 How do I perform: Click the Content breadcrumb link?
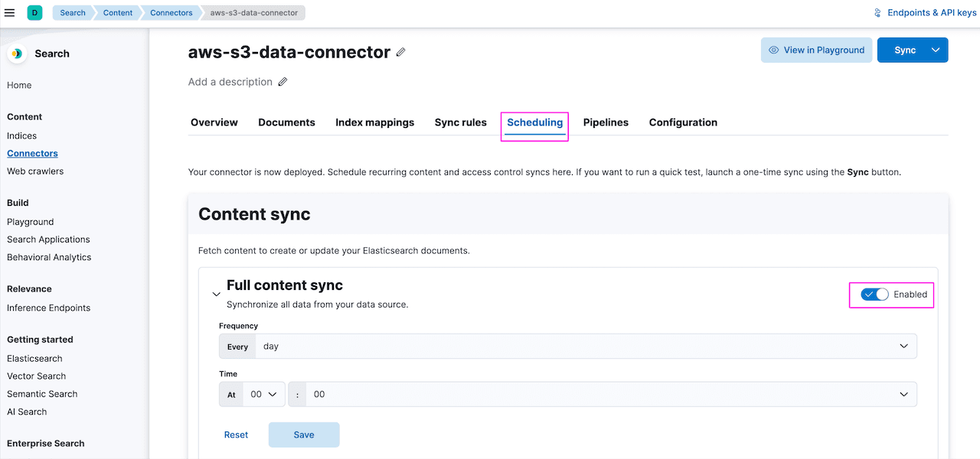pos(117,12)
